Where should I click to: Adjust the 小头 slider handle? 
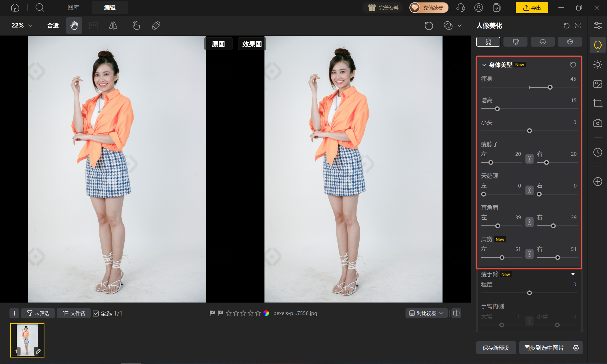(529, 131)
